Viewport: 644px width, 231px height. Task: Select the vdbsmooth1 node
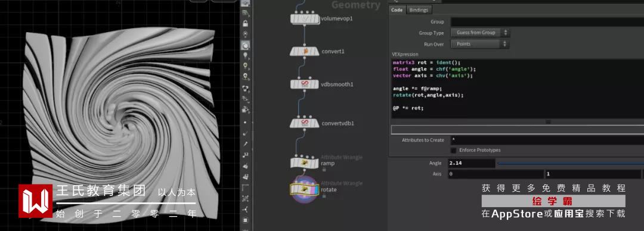pos(304,84)
